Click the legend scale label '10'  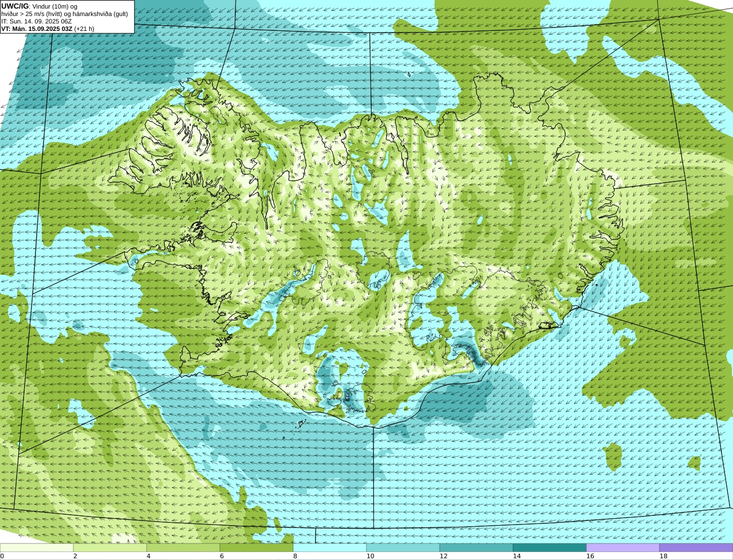point(370,556)
